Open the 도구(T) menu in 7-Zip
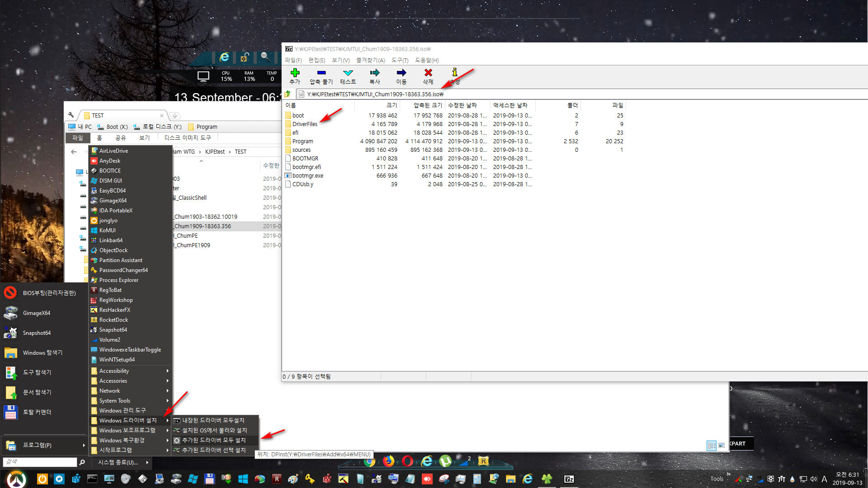This screenshot has height=488, width=868. (x=400, y=60)
